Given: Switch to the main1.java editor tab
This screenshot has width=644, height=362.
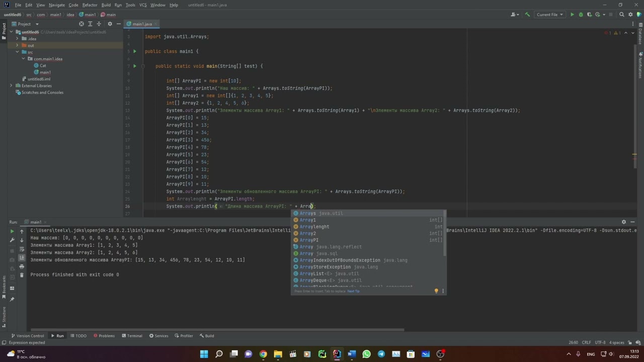Looking at the screenshot, I should [x=141, y=24].
